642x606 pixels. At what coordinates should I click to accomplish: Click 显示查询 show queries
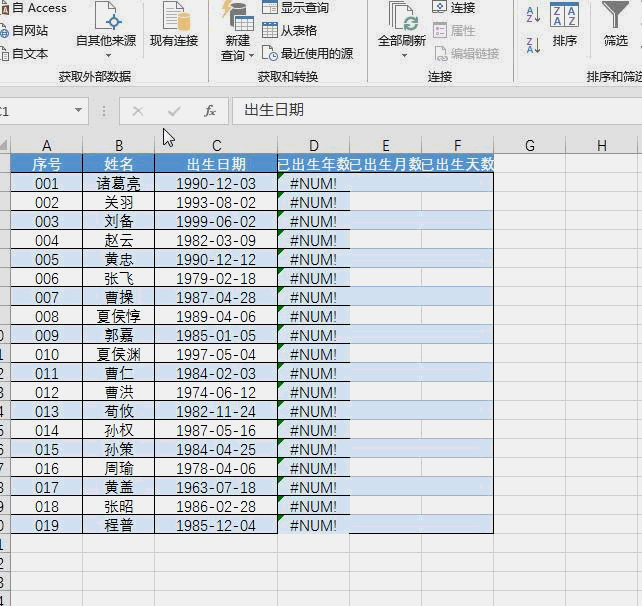pyautogui.click(x=296, y=7)
